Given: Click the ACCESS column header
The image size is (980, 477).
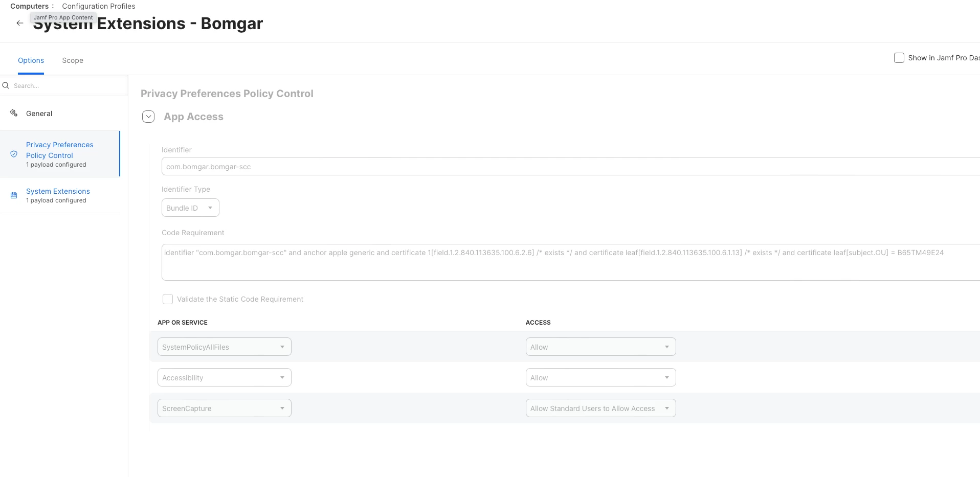Looking at the screenshot, I should point(538,323).
